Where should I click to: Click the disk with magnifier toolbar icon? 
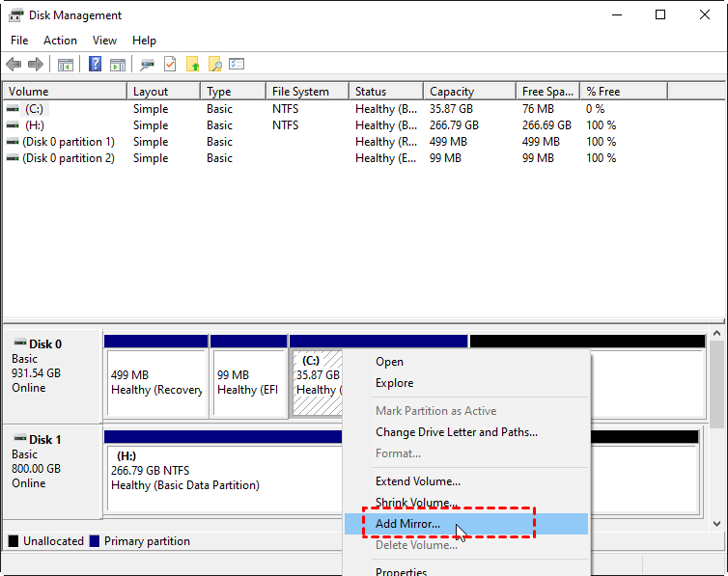(147, 65)
